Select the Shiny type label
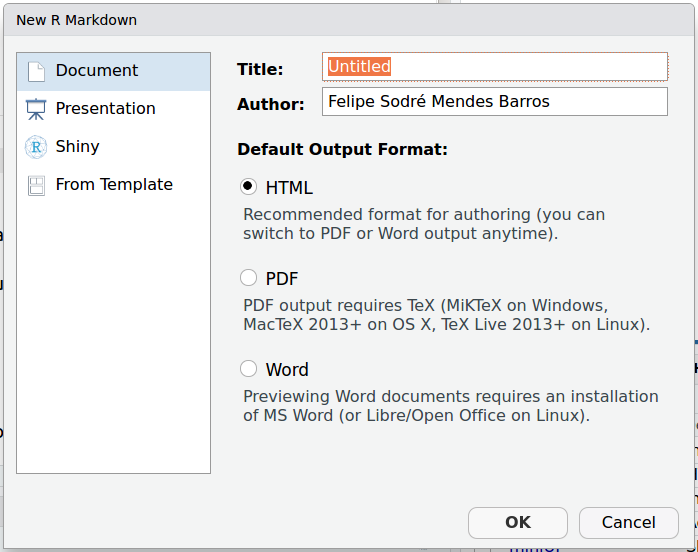Image resolution: width=698 pixels, height=552 pixels. coord(77,147)
